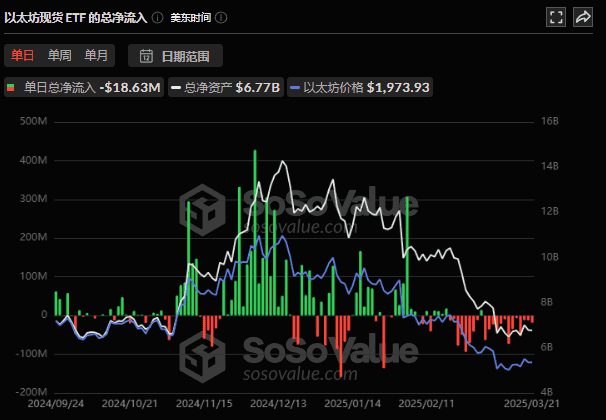Viewport: 606px width, 420px height.
Task: Click the white 总净资产 legend color marker
Action: pyautogui.click(x=176, y=88)
